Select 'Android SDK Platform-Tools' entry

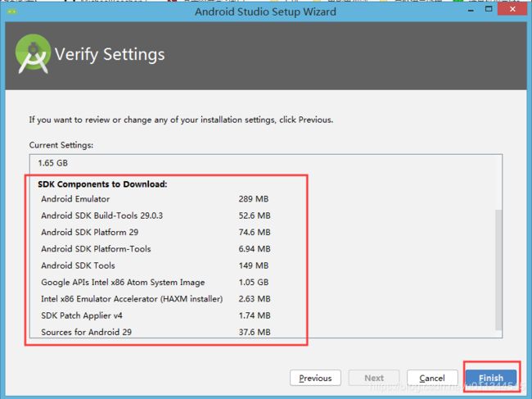pos(96,249)
